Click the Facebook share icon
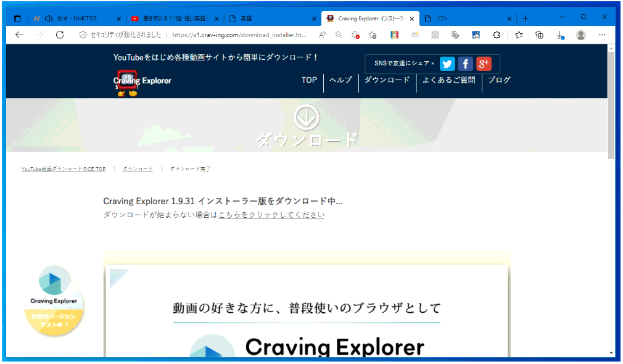 tap(466, 64)
